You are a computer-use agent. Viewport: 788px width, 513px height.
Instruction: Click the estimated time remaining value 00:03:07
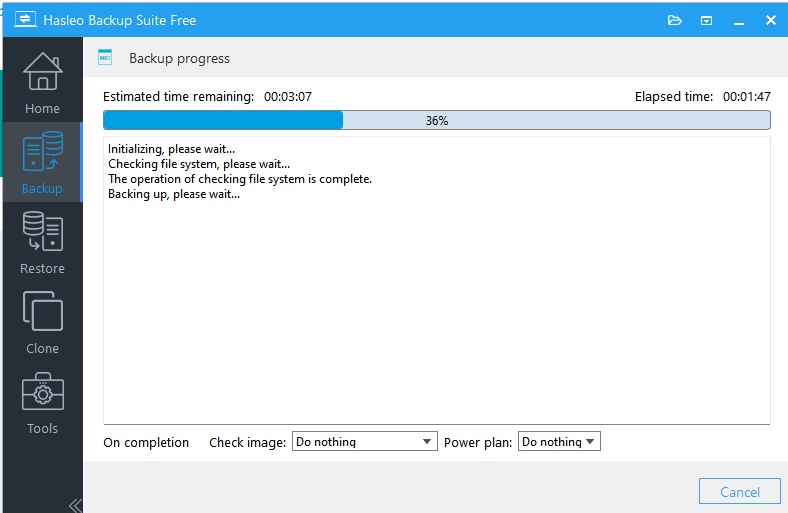point(288,96)
